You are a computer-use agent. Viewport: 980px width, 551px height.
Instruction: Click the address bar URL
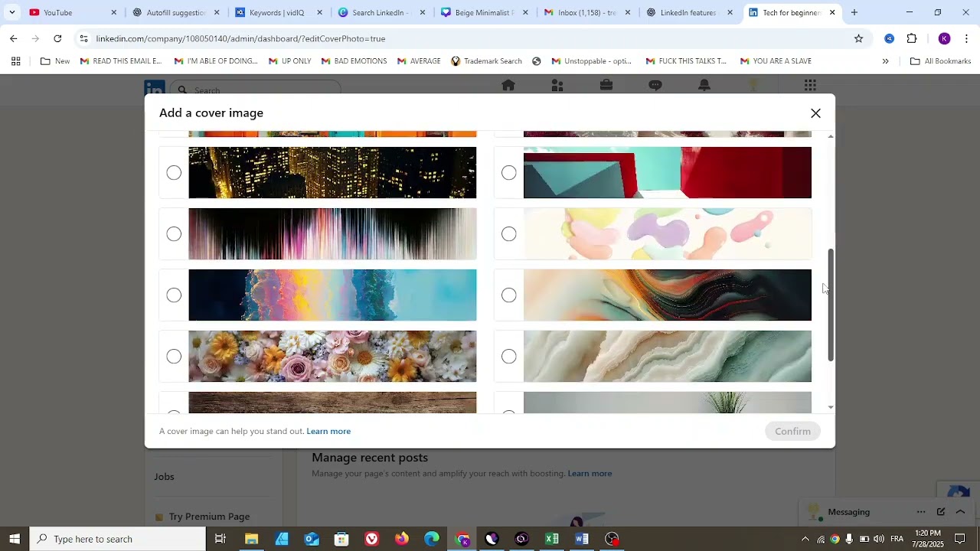(240, 38)
